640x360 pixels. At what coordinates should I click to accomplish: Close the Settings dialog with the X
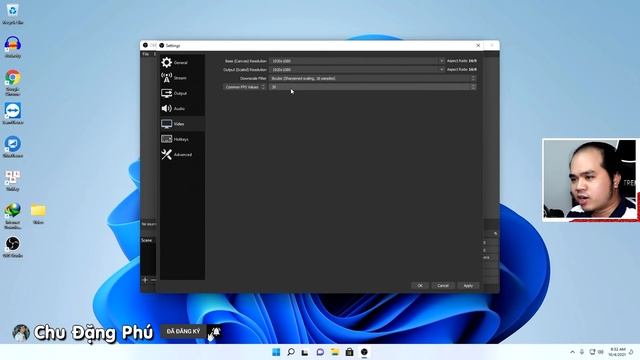[x=478, y=45]
